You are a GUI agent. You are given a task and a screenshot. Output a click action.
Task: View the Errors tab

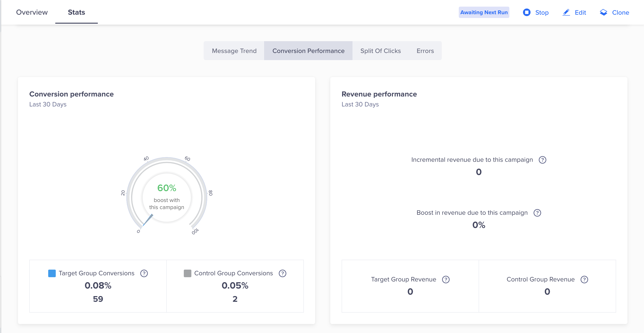tap(425, 51)
